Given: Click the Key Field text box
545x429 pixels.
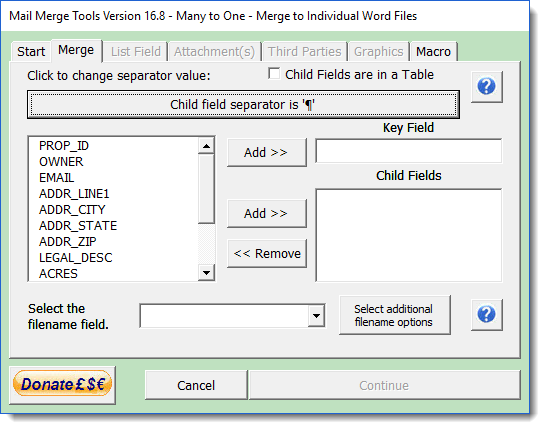Looking at the screenshot, I should pos(408,151).
